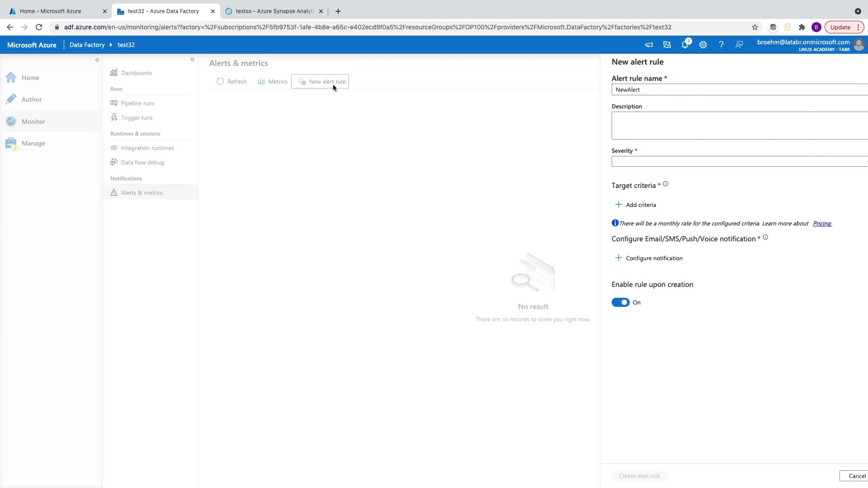The image size is (868, 488).
Task: Open the feedback icon in the header
Action: click(x=739, y=45)
